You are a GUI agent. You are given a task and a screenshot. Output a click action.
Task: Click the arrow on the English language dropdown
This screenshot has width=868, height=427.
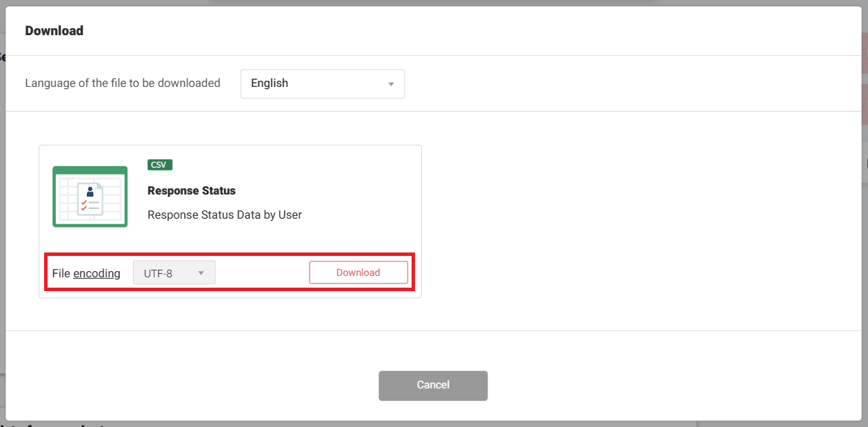point(391,84)
